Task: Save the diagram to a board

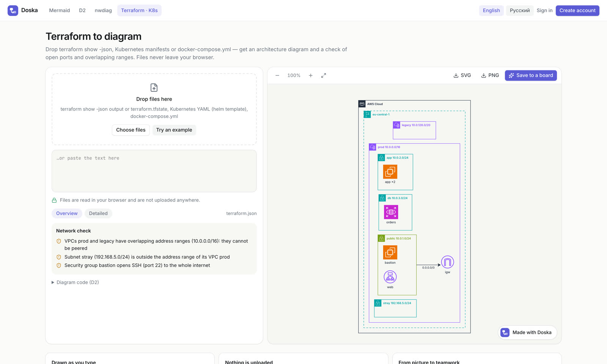Action: click(531, 75)
